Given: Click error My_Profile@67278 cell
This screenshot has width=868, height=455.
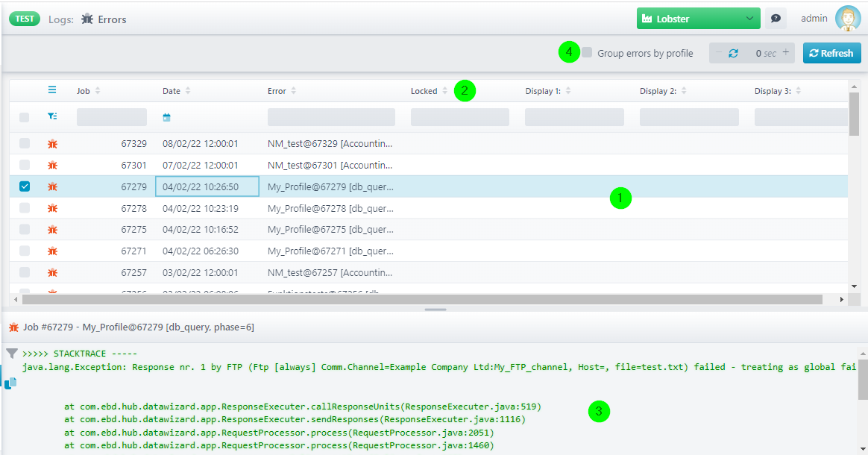Looking at the screenshot, I should [x=330, y=208].
